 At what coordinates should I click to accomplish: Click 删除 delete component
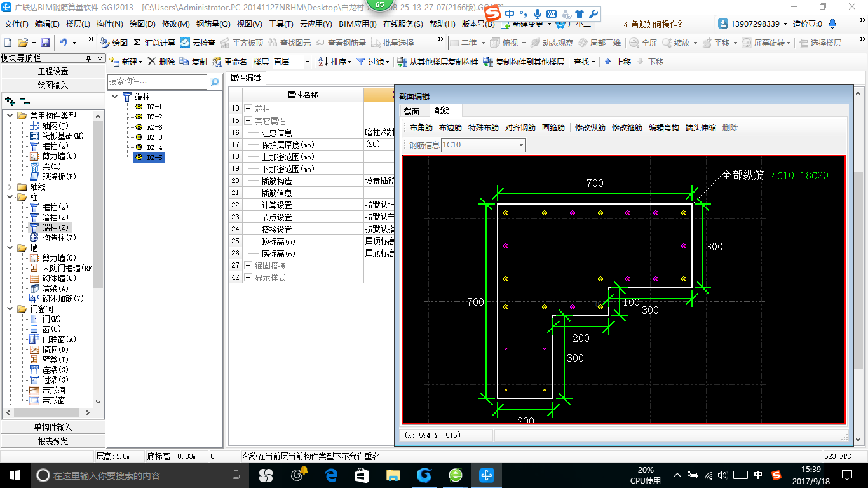tap(161, 62)
